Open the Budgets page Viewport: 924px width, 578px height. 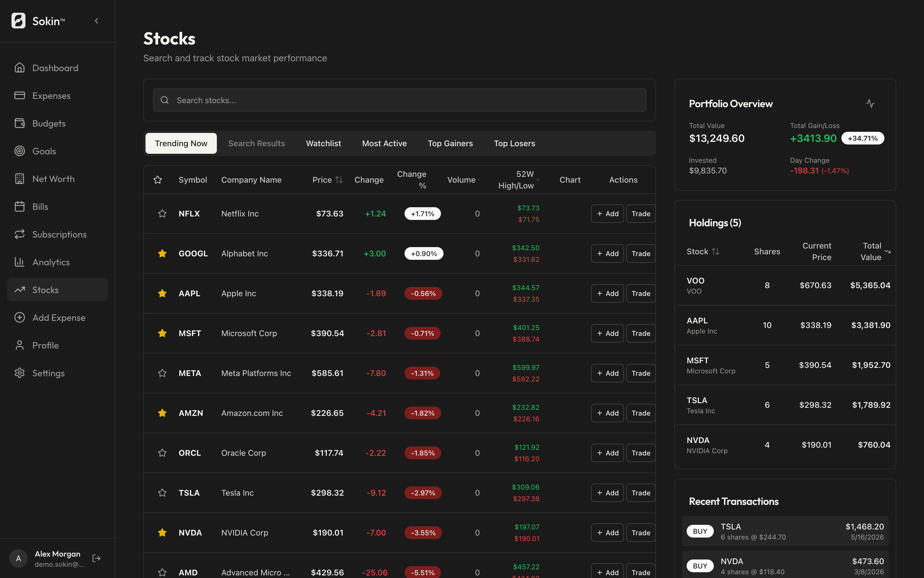(57, 123)
